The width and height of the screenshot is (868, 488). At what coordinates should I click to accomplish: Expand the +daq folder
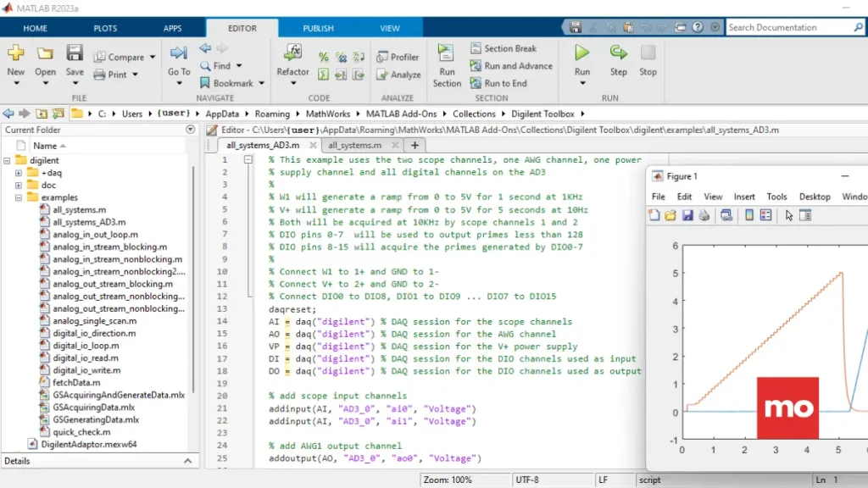(x=19, y=173)
